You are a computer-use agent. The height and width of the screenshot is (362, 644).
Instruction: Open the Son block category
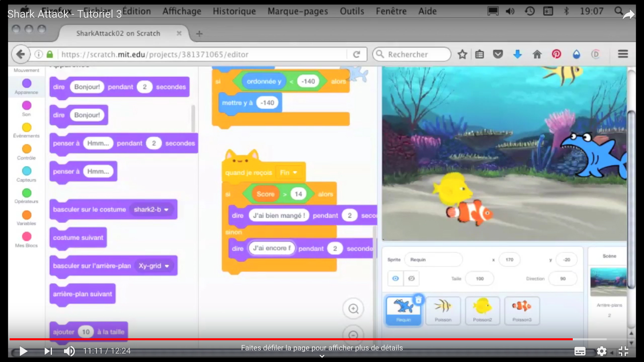[x=27, y=108]
